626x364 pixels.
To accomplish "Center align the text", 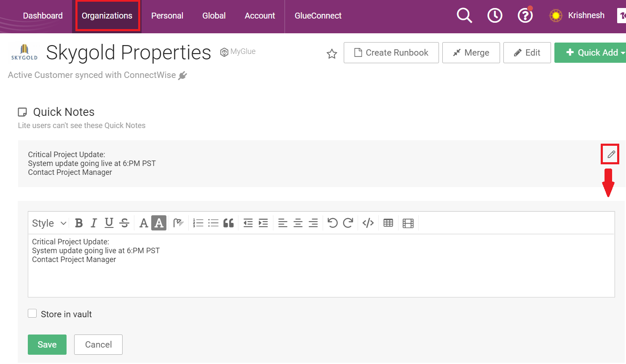I will click(298, 223).
